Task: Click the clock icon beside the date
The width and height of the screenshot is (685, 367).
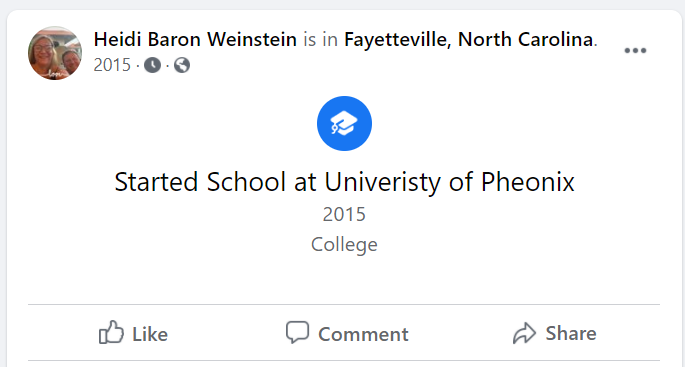Action: coord(152,66)
